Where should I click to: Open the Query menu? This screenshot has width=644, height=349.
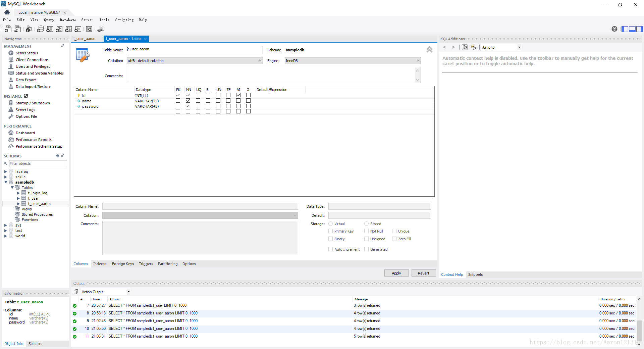point(49,20)
